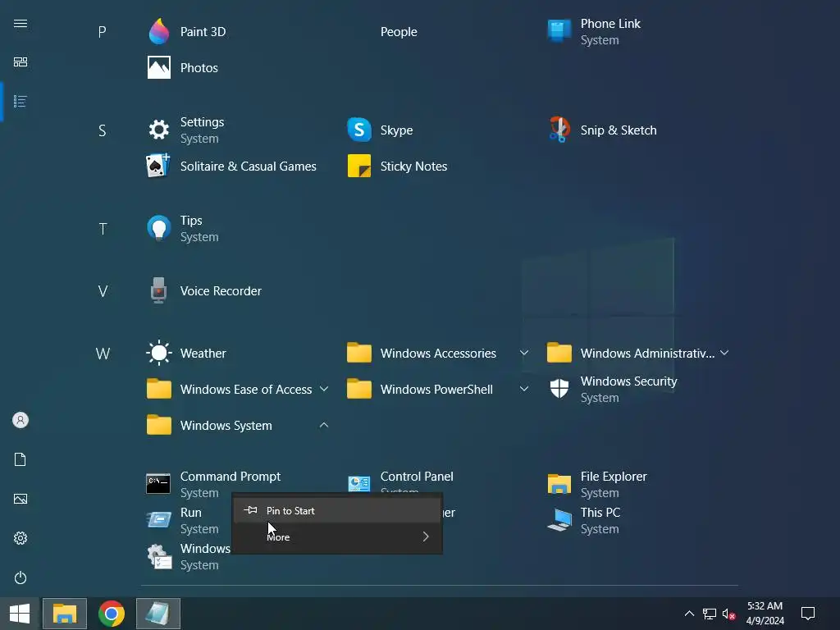840x630 pixels.
Task: Launch the Skype app
Action: pos(381,130)
